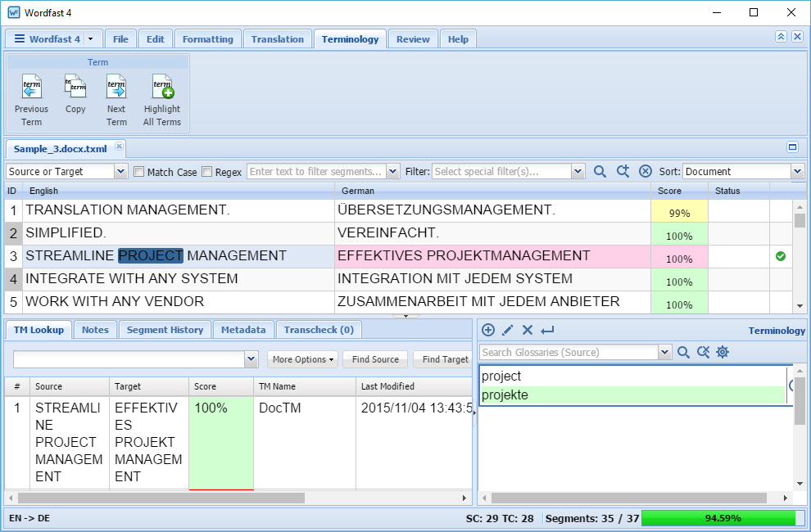Clear the segment filter
The height and width of the screenshot is (532, 811).
coord(645,172)
